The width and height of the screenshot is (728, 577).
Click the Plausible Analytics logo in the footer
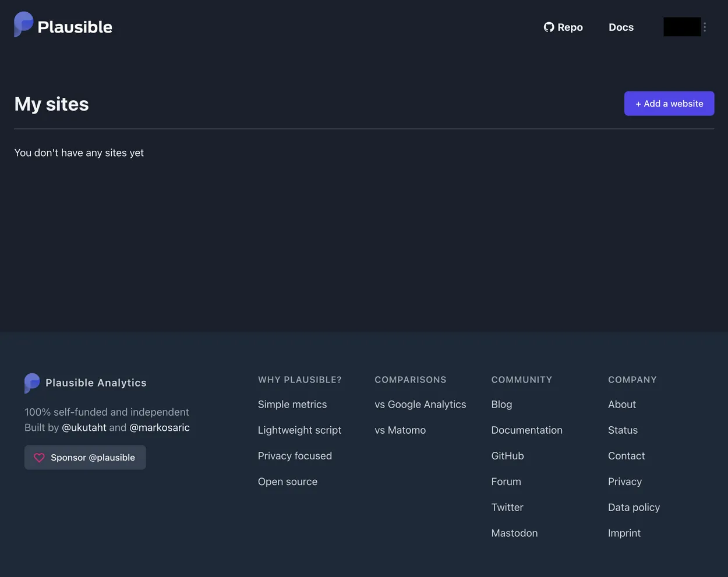pyautogui.click(x=32, y=383)
